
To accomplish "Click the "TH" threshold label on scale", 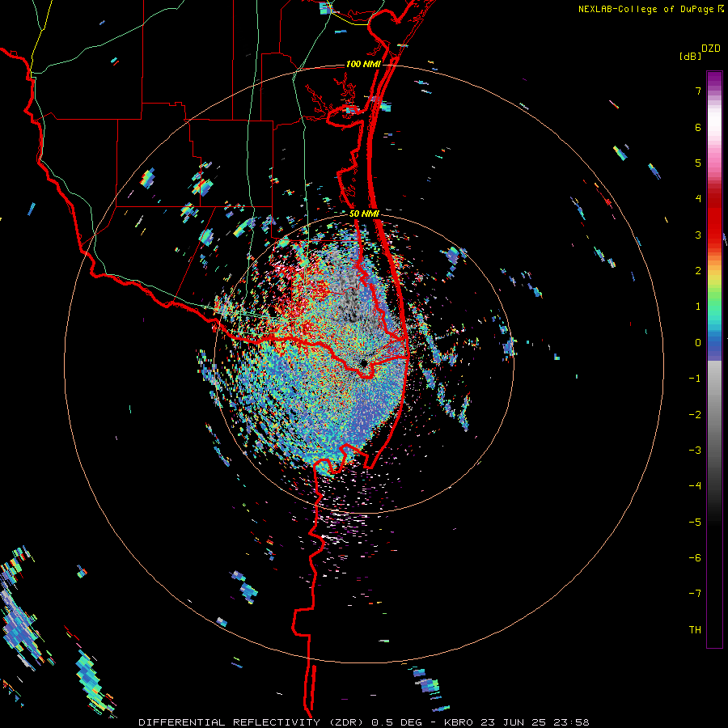I will (695, 630).
